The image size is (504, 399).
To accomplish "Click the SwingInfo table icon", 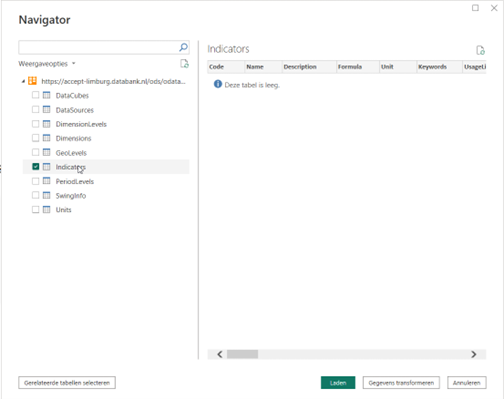I will point(47,195).
